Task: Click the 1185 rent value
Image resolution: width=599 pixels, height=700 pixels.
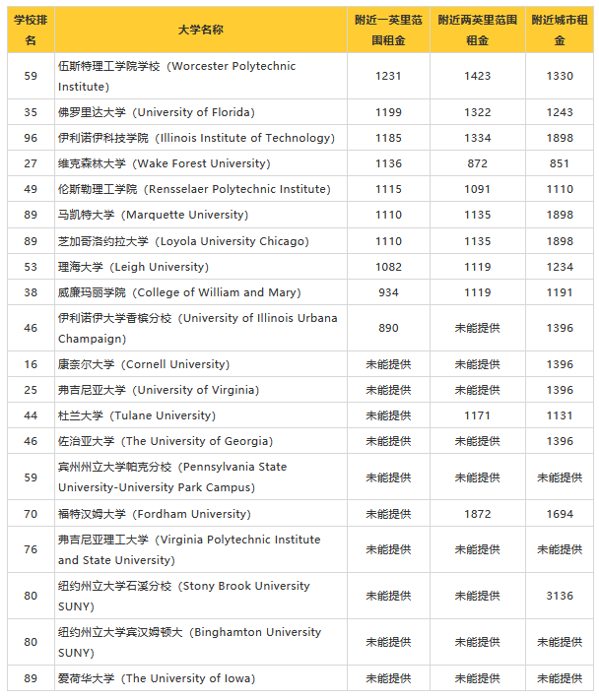Action: pyautogui.click(x=388, y=138)
